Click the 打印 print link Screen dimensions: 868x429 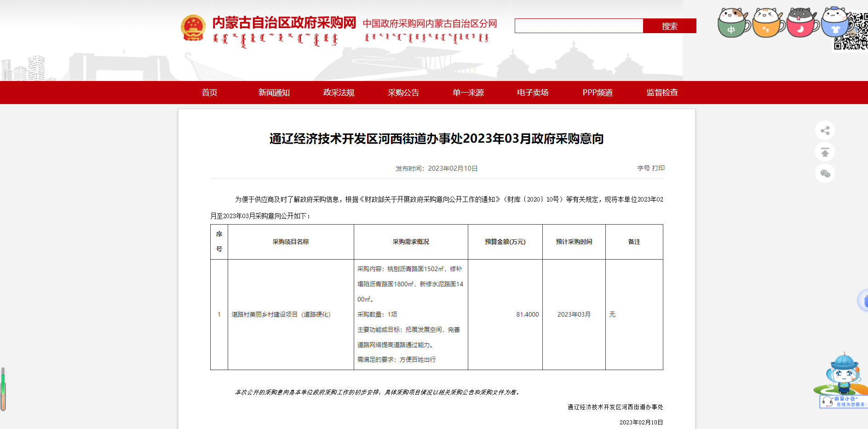click(658, 168)
